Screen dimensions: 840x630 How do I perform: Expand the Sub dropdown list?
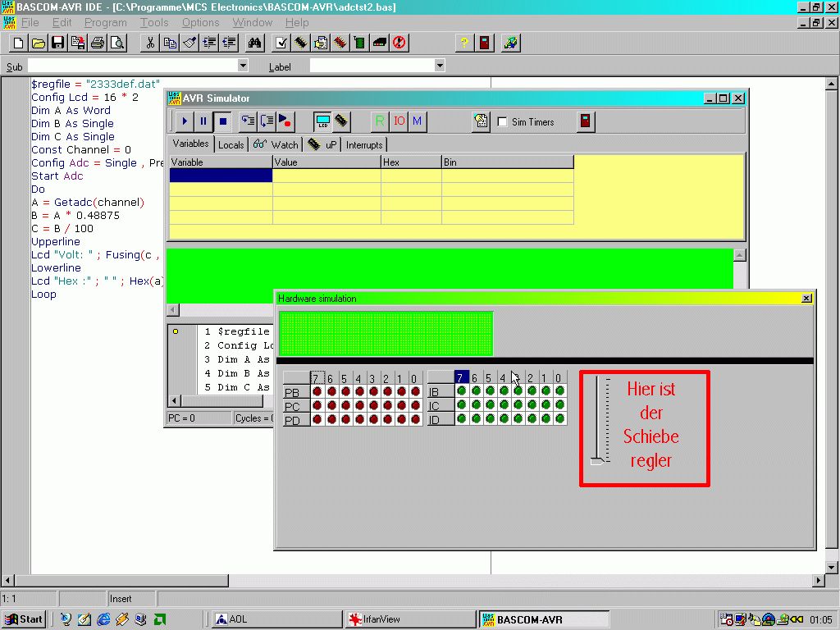243,66
